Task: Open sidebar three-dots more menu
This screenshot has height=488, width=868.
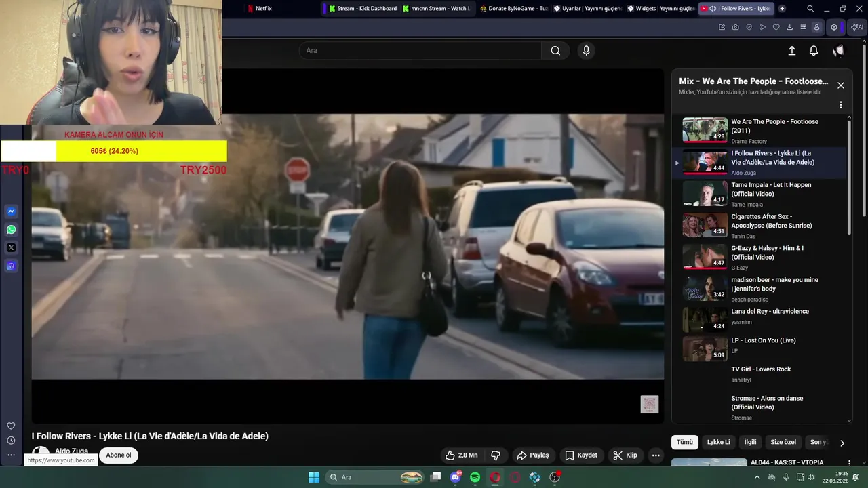Action: [11, 455]
